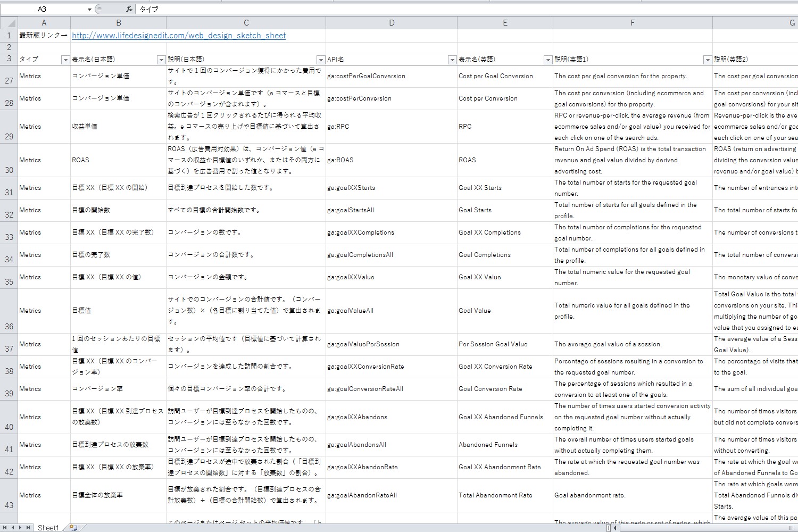The image size is (798, 532).
Task: Click cell containing ga:goalValuePerSession
Action: 392,344
